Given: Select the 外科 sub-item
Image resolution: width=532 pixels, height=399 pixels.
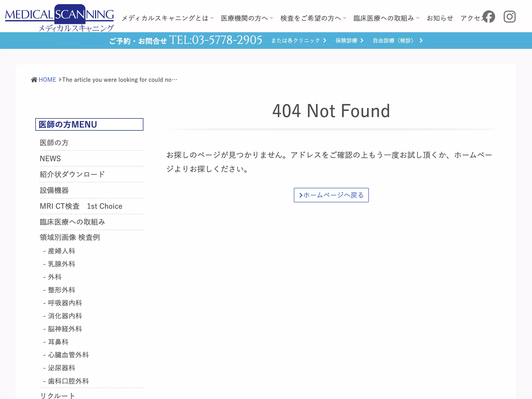Looking at the screenshot, I should pyautogui.click(x=55, y=277).
